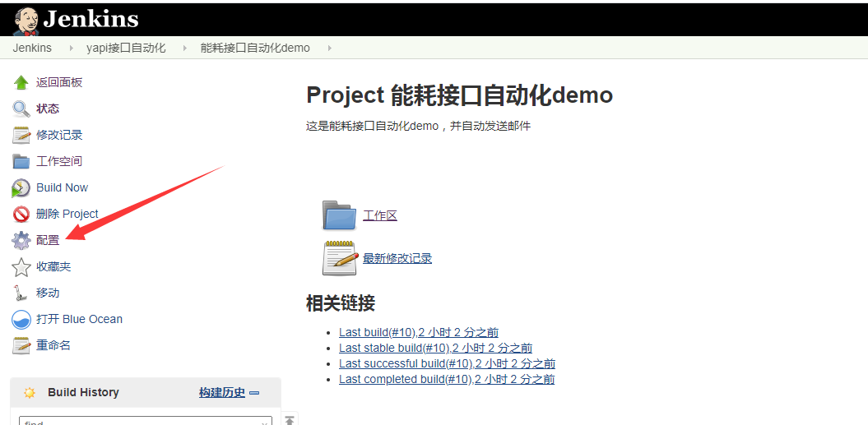Open Last successful build(#10) link
The height and width of the screenshot is (425, 868).
(x=448, y=363)
